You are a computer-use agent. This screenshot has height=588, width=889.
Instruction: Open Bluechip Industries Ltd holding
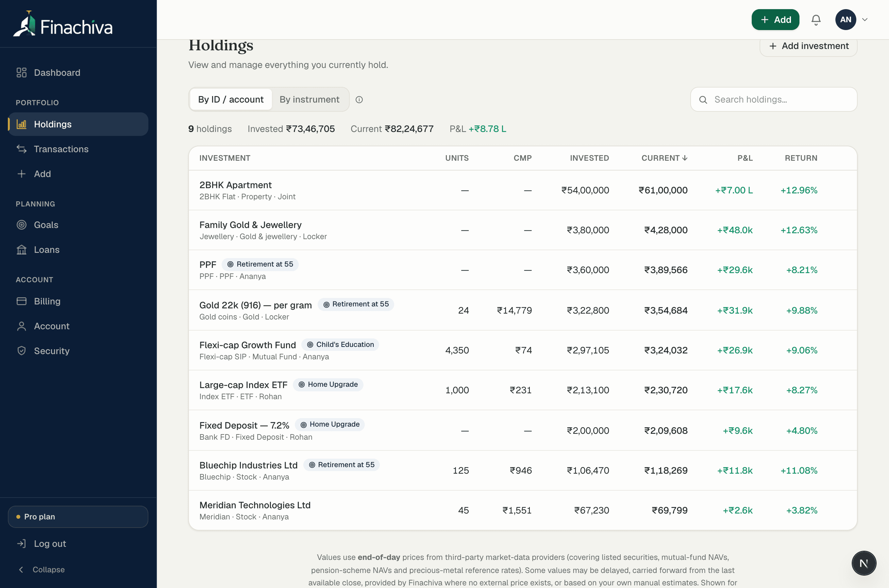click(x=523, y=470)
